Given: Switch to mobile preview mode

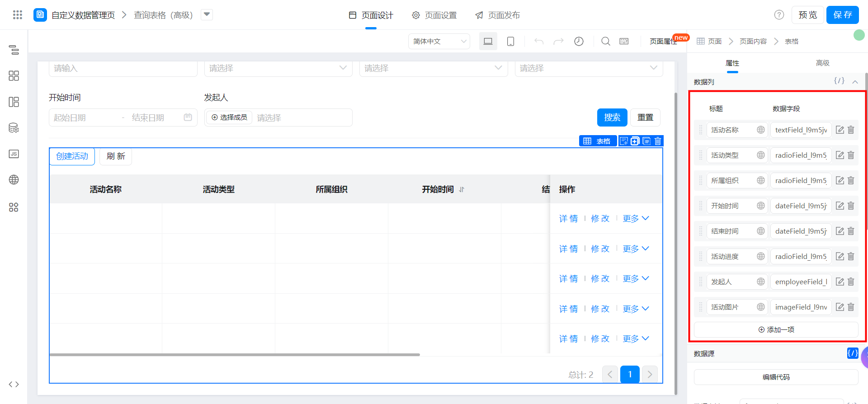Looking at the screenshot, I should pos(510,42).
